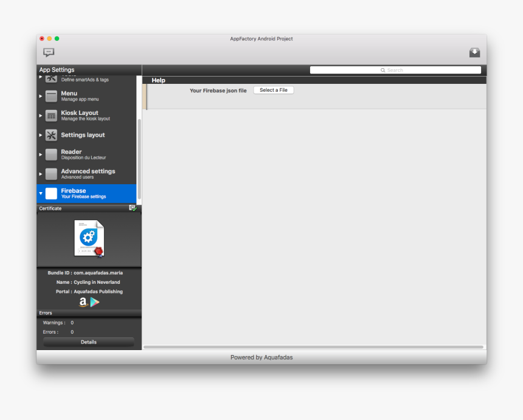The height and width of the screenshot is (420, 523).
Task: Select Firebase settings item
Action: coord(87,194)
